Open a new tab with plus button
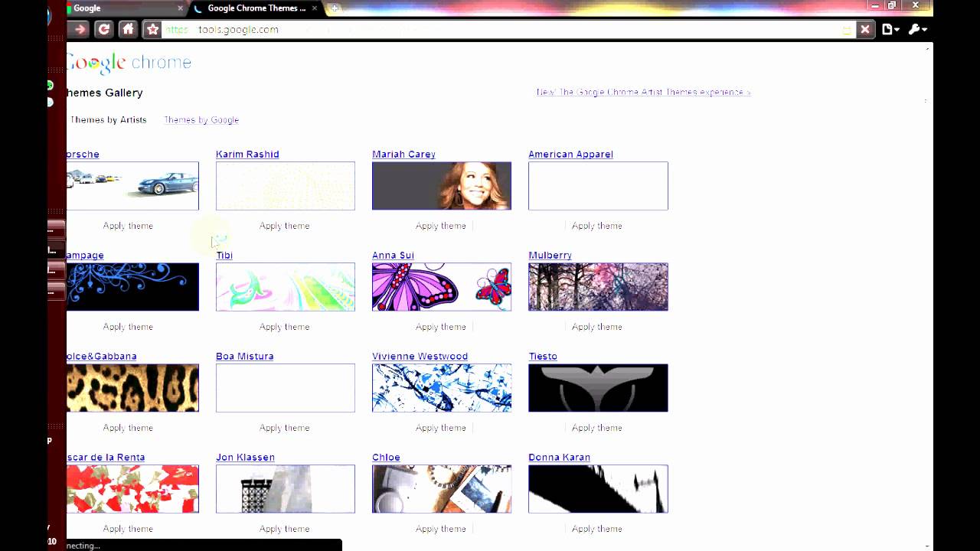Viewport: 980px width, 551px height. [x=335, y=8]
